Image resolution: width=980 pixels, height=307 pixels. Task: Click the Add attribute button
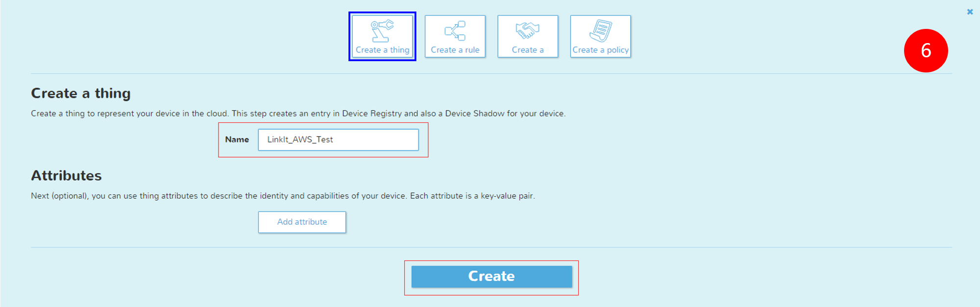pos(302,222)
